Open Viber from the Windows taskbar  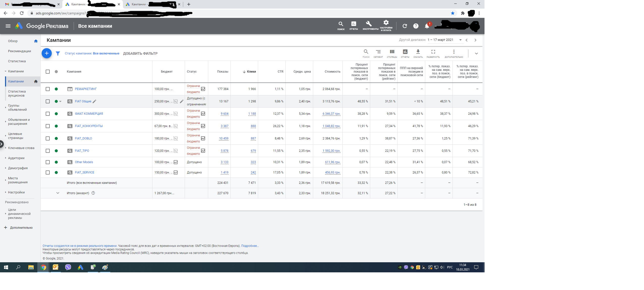68,267
